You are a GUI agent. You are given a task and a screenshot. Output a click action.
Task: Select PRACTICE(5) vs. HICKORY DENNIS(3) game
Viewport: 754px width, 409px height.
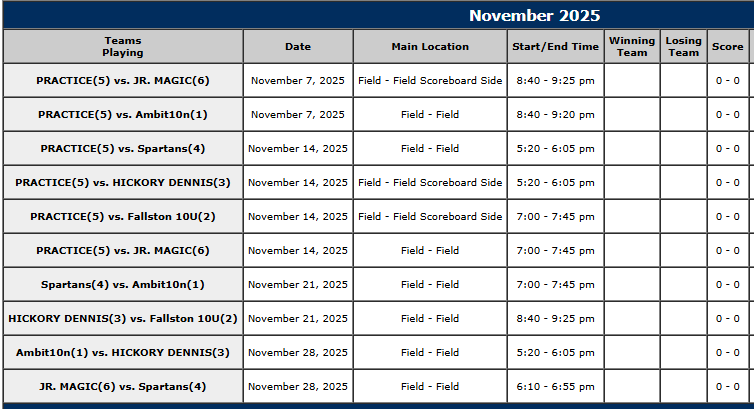[123, 182]
